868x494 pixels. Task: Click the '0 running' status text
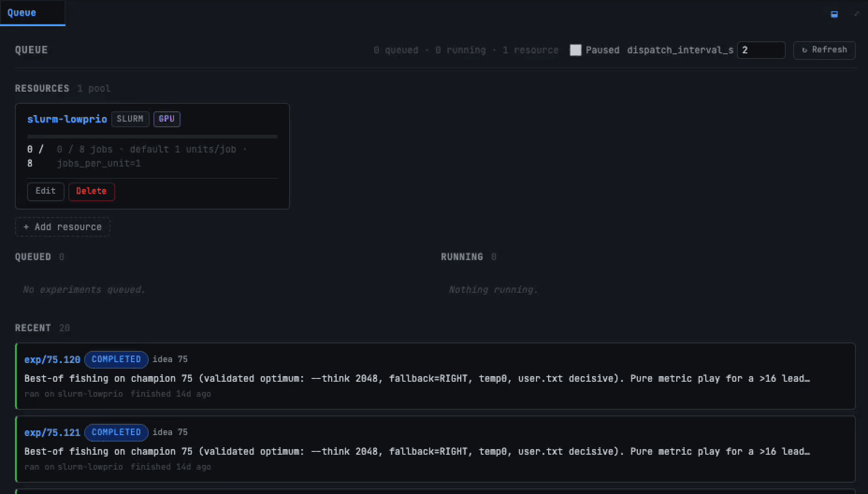click(461, 50)
